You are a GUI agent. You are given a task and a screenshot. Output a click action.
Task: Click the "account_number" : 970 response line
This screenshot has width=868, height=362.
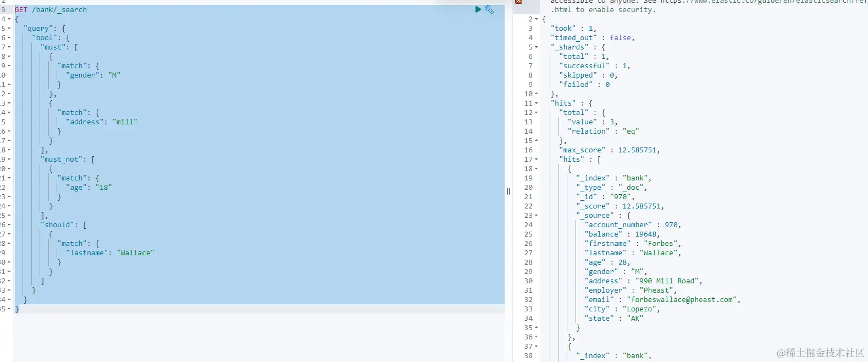[633, 225]
